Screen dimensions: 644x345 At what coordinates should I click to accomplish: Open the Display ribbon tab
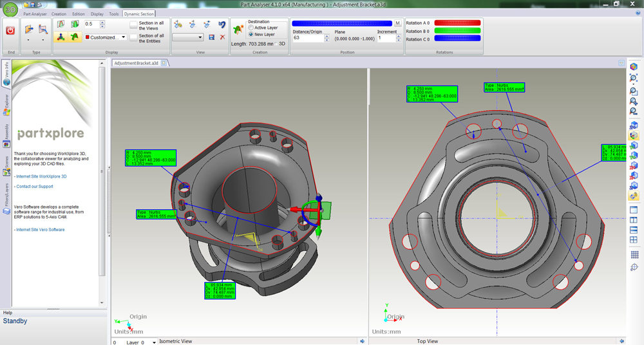coord(97,14)
